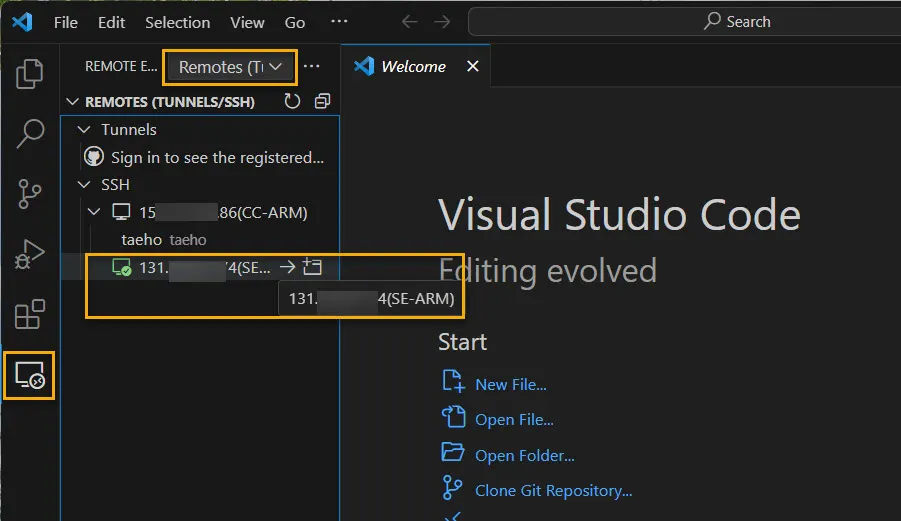Switch to the Welcome tab

click(x=414, y=67)
